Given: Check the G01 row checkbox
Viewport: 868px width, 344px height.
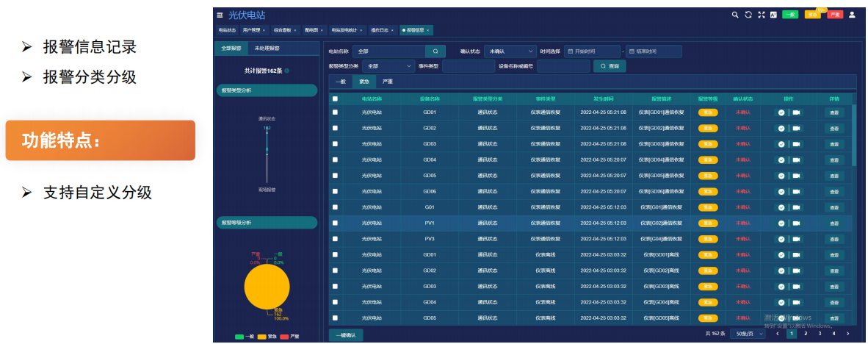Looking at the screenshot, I should tap(335, 208).
